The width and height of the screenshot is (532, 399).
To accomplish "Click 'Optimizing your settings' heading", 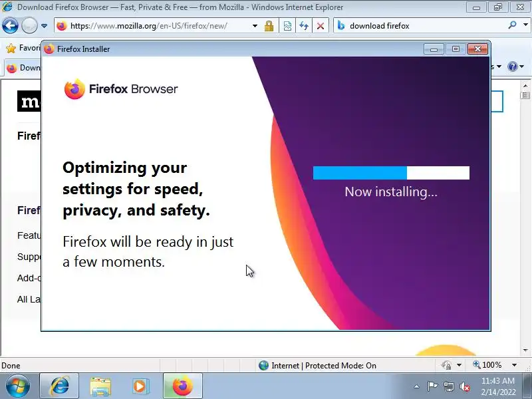I will pyautogui.click(x=136, y=189).
